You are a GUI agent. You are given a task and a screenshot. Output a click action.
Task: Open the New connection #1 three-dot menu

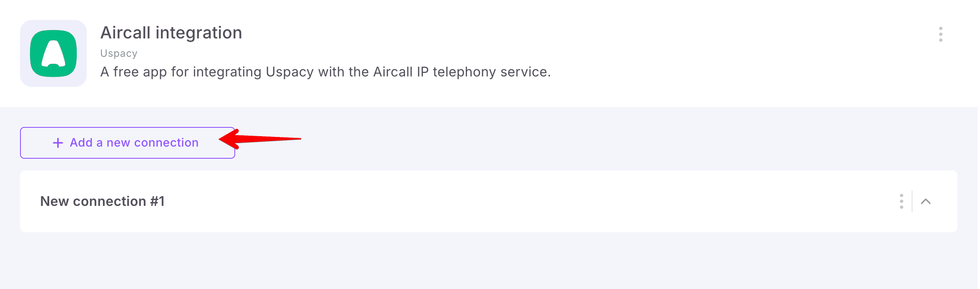tap(901, 201)
